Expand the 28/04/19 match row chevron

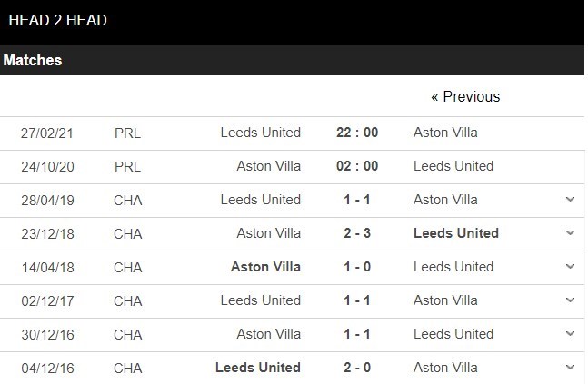(x=570, y=200)
